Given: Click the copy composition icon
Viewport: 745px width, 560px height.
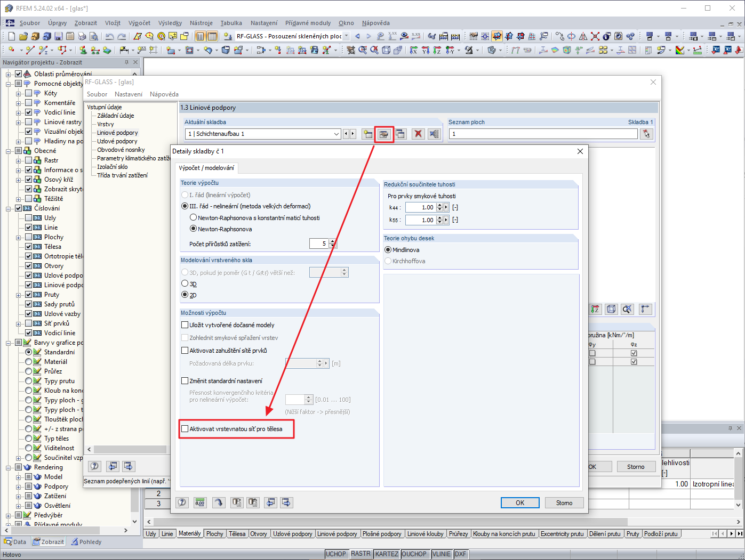Looking at the screenshot, I should (x=400, y=134).
